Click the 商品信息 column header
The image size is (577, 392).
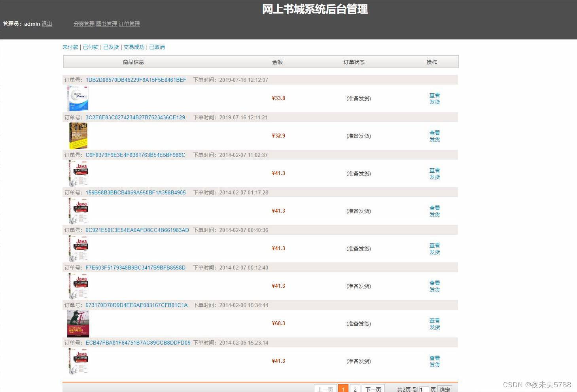(133, 62)
